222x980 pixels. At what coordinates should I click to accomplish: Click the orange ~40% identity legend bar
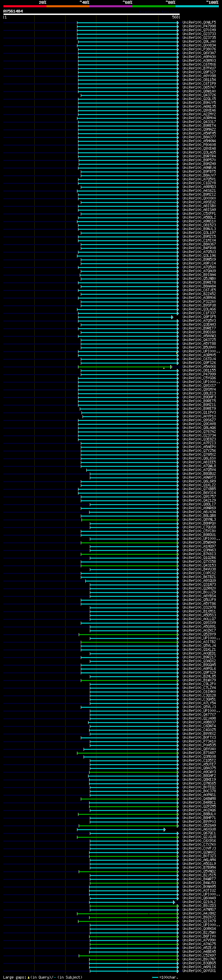(x=68, y=6)
